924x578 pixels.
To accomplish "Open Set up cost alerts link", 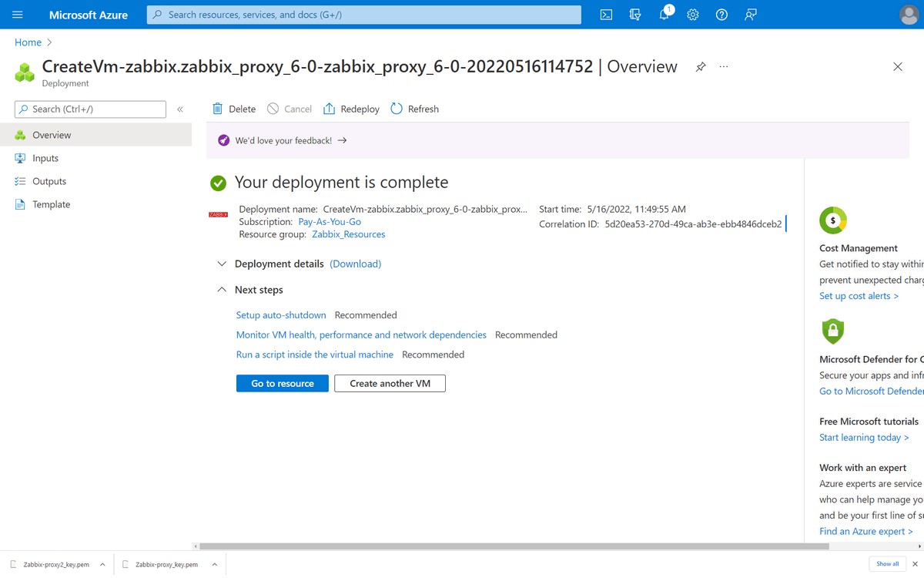I will 859,296.
